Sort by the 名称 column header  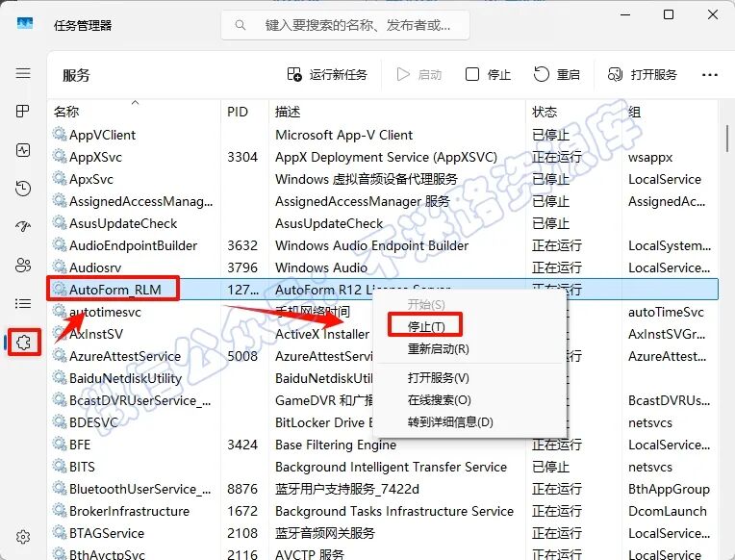pyautogui.click(x=66, y=112)
